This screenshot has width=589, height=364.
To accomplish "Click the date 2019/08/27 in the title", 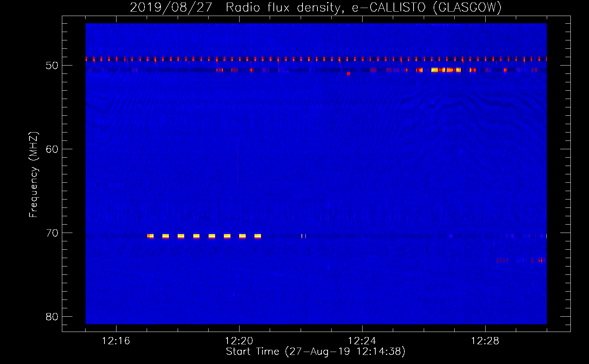I will point(171,7).
